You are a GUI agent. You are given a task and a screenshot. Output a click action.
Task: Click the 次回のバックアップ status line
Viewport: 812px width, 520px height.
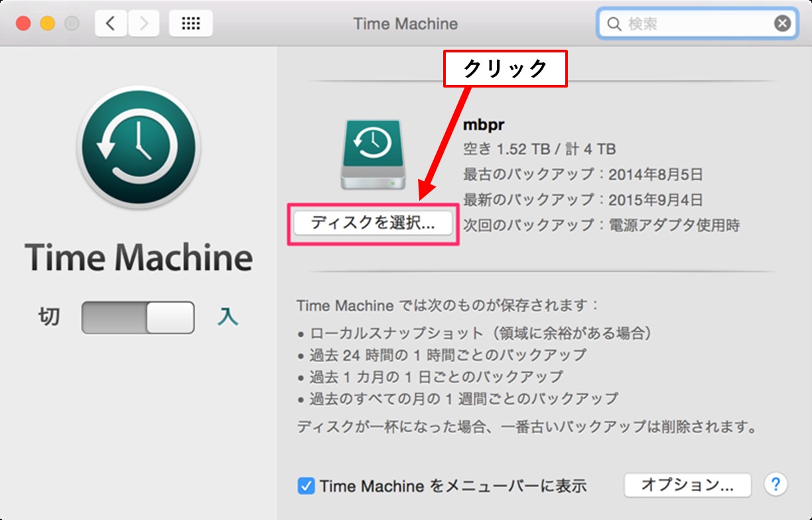click(x=601, y=225)
